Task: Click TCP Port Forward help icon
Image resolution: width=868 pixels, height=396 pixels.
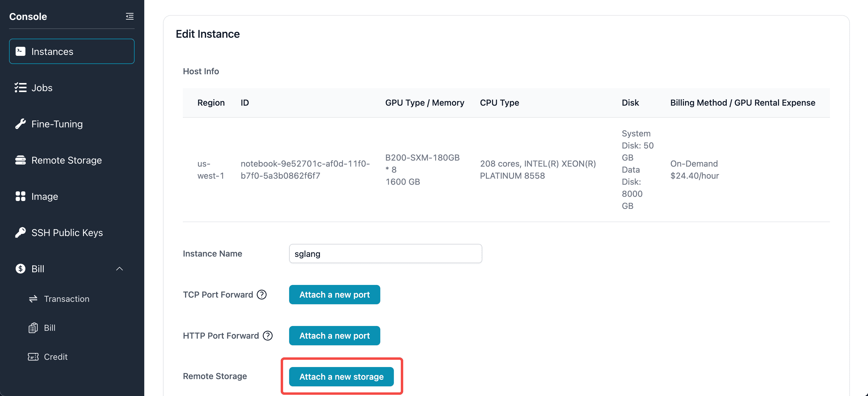Action: click(261, 295)
